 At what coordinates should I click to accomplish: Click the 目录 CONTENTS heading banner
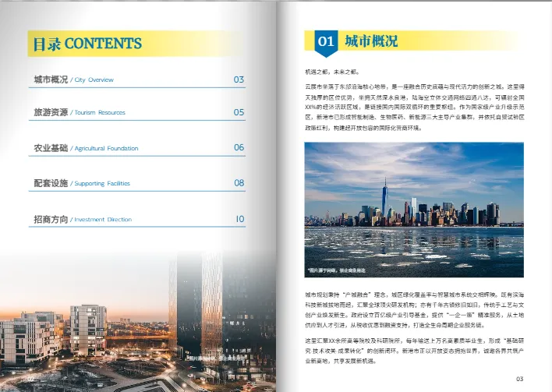pyautogui.click(x=86, y=44)
